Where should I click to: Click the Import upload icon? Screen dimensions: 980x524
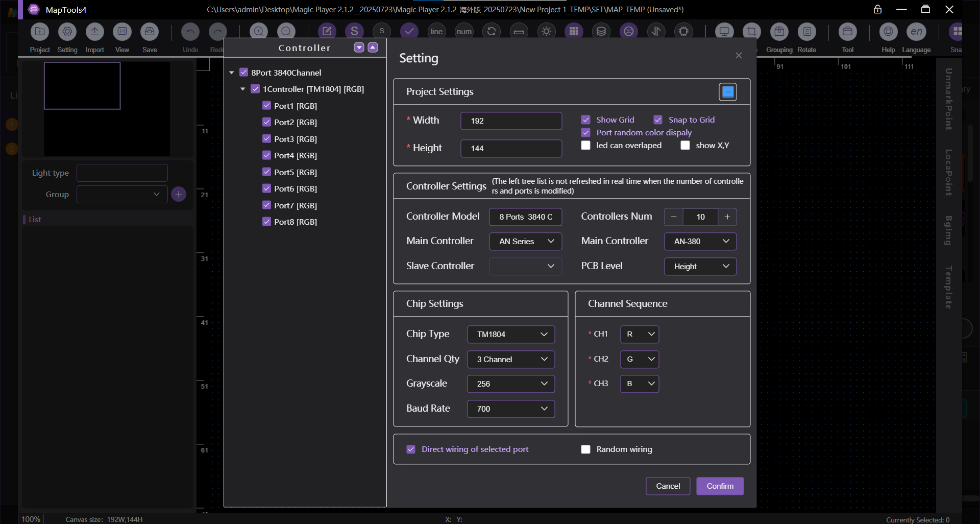tap(95, 32)
